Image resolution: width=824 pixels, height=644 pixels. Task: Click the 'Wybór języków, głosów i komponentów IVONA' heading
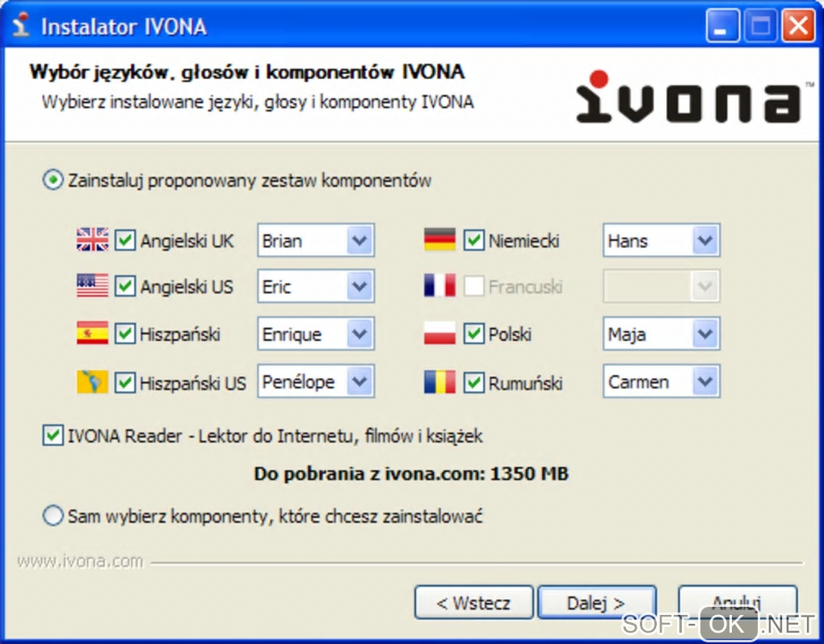click(247, 72)
